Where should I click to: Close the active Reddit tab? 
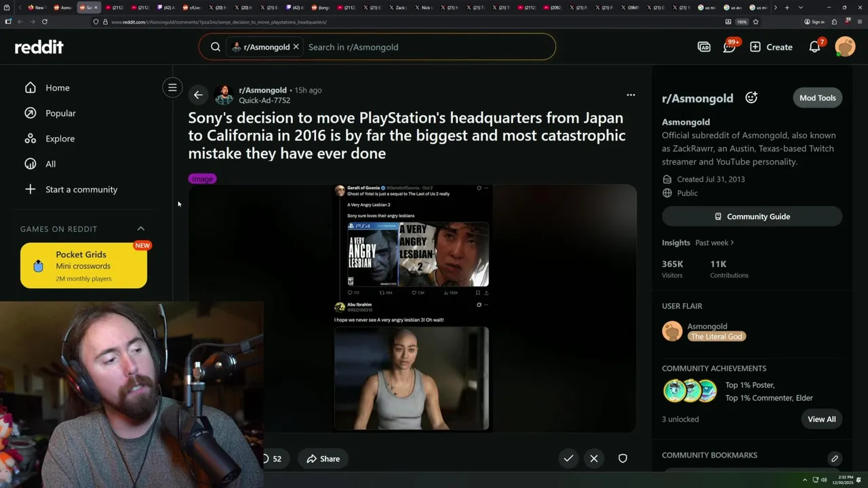pyautogui.click(x=96, y=7)
